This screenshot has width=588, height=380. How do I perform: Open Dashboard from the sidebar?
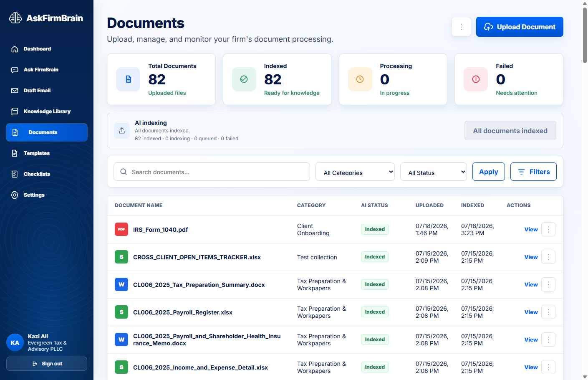(47, 49)
